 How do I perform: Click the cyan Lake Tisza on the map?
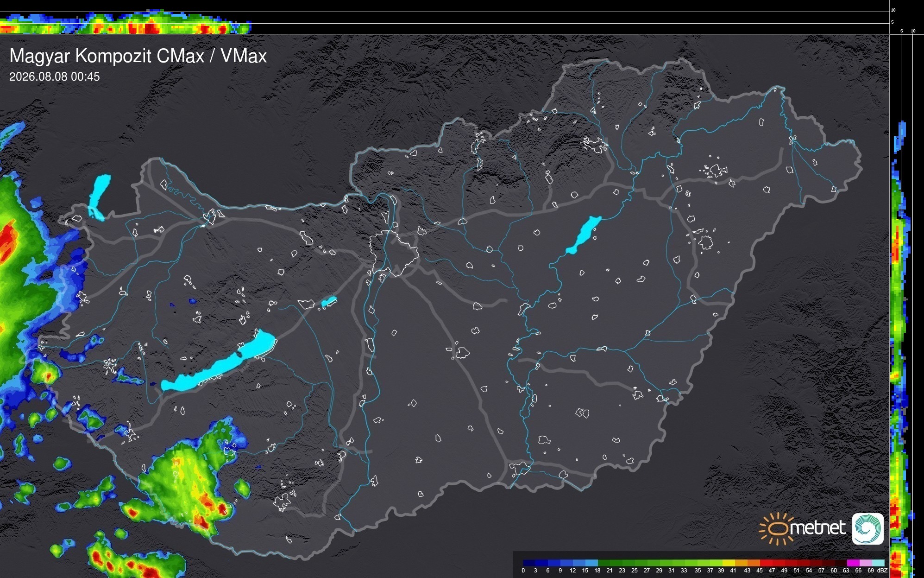[584, 235]
